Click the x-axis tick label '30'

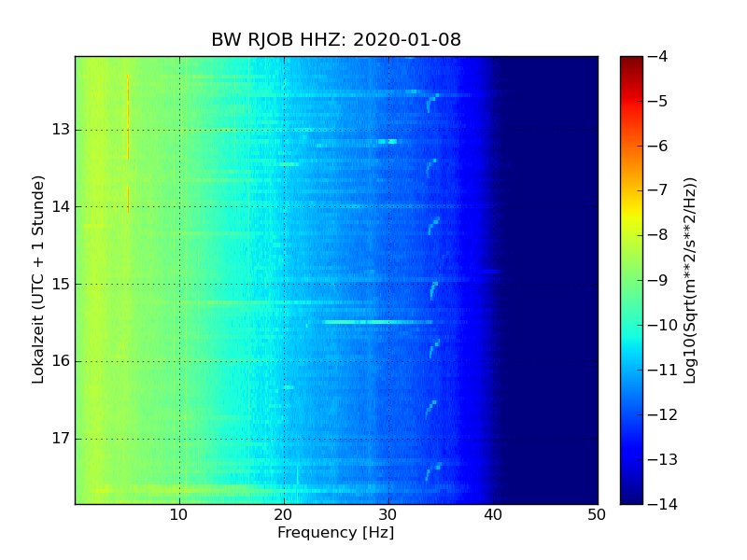tap(388, 515)
